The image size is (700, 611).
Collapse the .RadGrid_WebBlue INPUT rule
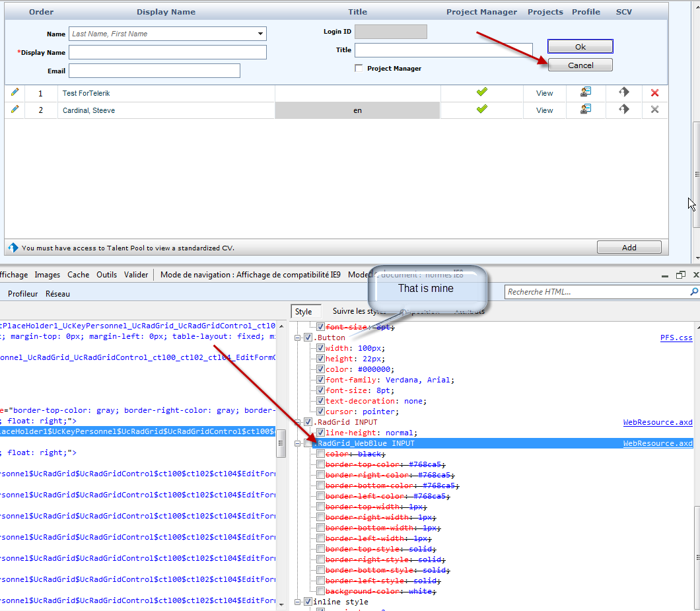click(x=298, y=443)
